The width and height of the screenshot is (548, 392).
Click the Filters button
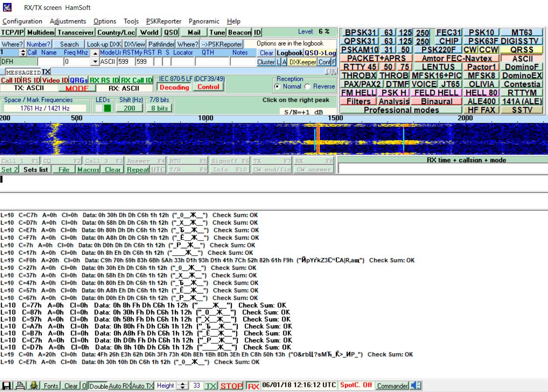[x=358, y=101]
